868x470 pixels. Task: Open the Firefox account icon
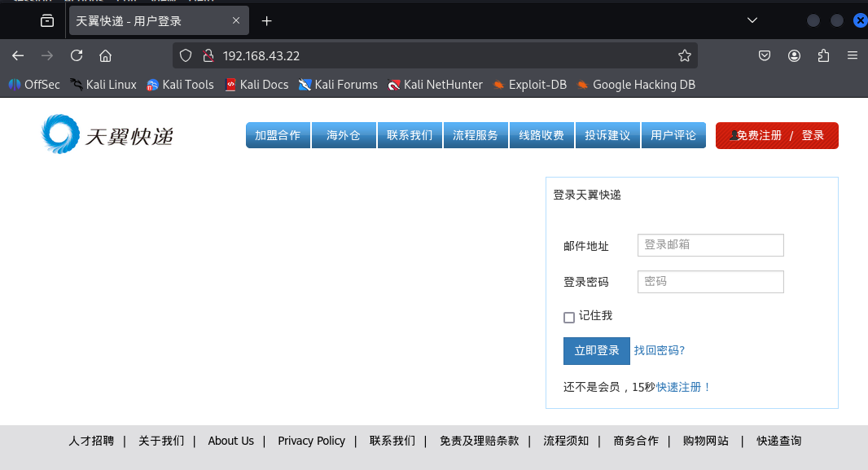point(795,56)
